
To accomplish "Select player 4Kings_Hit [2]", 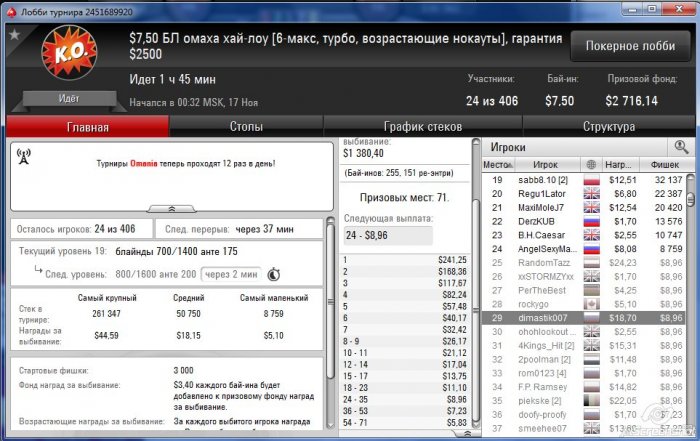I will pos(546,345).
